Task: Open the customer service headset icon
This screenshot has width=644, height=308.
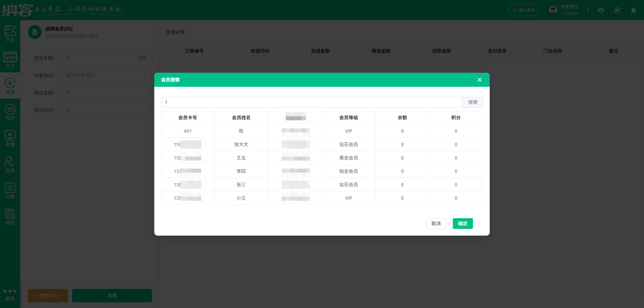Action: (600, 10)
